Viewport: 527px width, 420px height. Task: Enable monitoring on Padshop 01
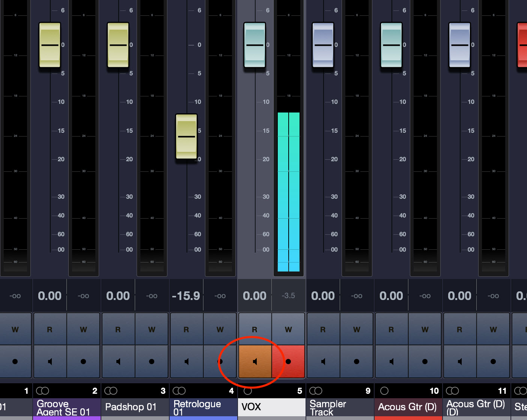(118, 361)
